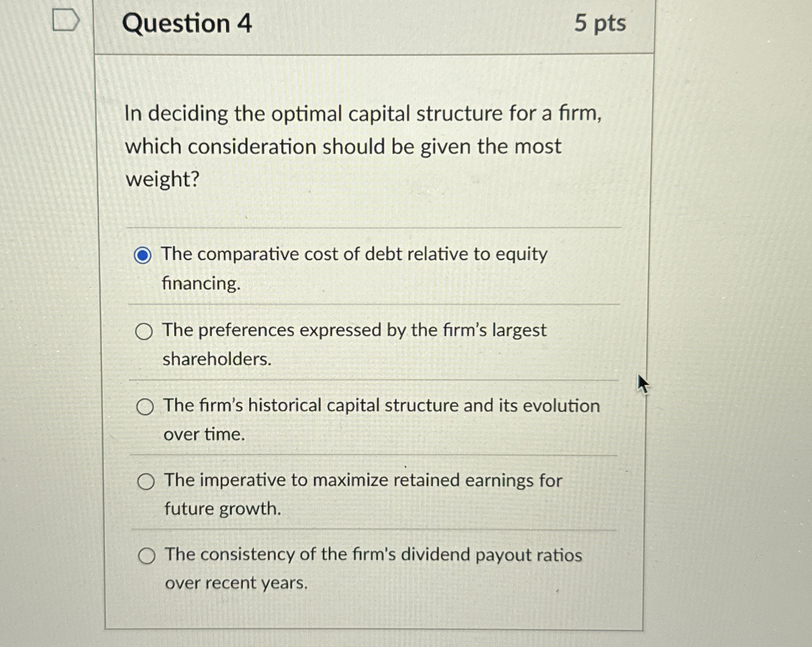
Task: Click the phrase 'over recent years' in last option
Action: pos(235,584)
